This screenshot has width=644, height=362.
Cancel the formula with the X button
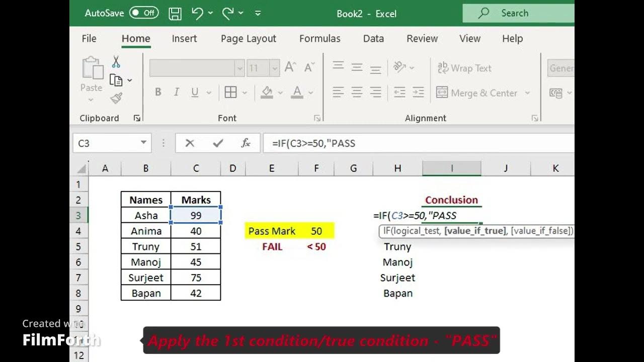190,143
